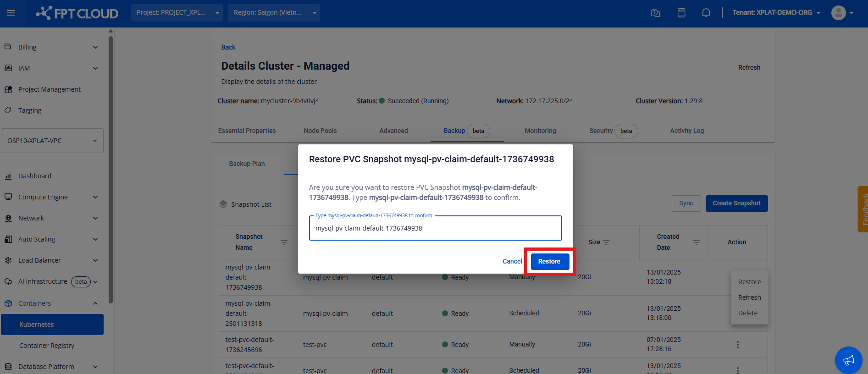
Task: Open the Region Saigon dropdown
Action: [274, 13]
